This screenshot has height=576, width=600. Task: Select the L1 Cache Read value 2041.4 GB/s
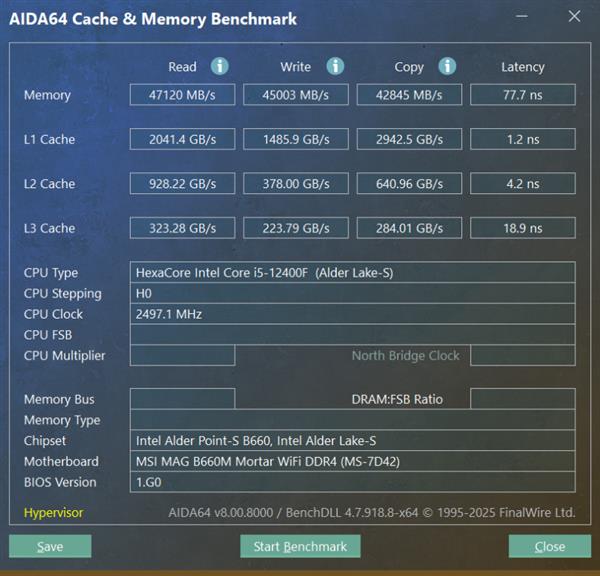(x=182, y=139)
